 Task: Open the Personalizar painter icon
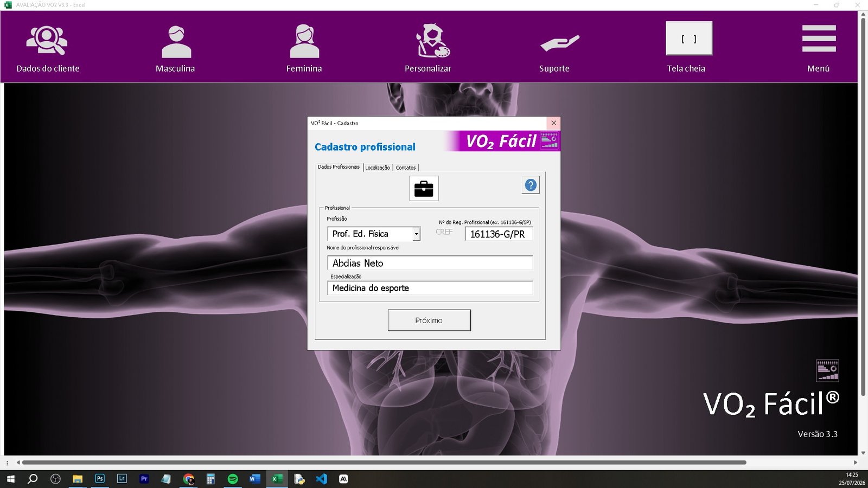[433, 41]
